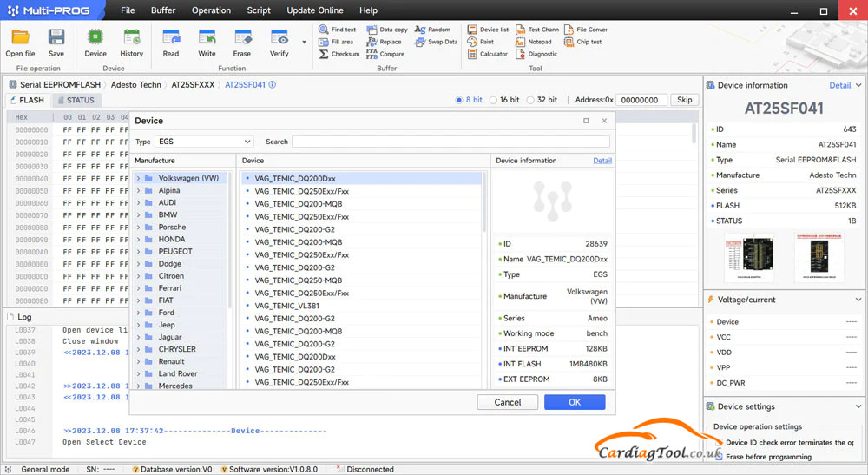The width and height of the screenshot is (868, 475).
Task: Select the 8 bit radio button
Action: tap(459, 100)
